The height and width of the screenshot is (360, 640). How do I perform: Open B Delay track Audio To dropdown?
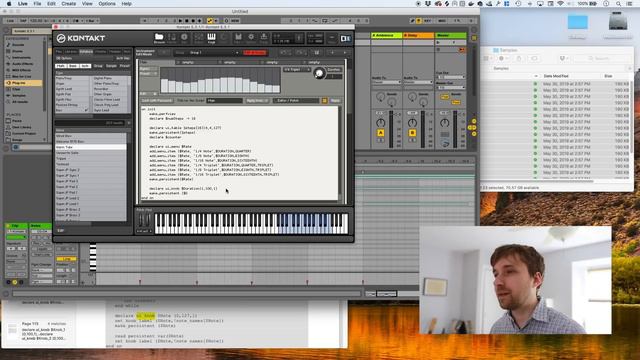418,82
